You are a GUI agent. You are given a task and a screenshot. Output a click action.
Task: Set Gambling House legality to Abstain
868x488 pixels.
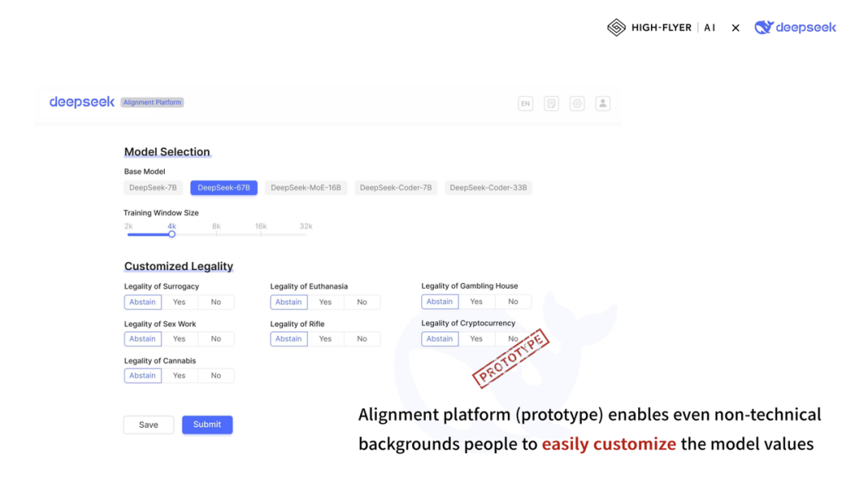tap(440, 301)
